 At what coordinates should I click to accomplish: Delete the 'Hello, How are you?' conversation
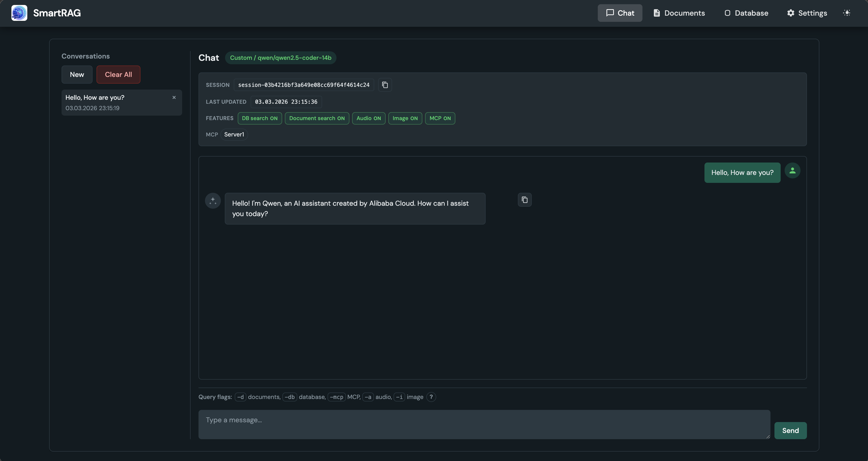(x=174, y=98)
